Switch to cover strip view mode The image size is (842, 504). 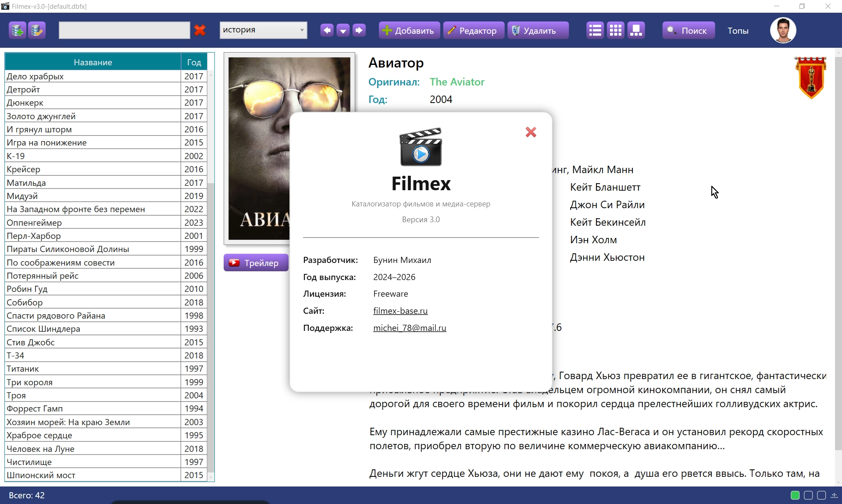[636, 30]
